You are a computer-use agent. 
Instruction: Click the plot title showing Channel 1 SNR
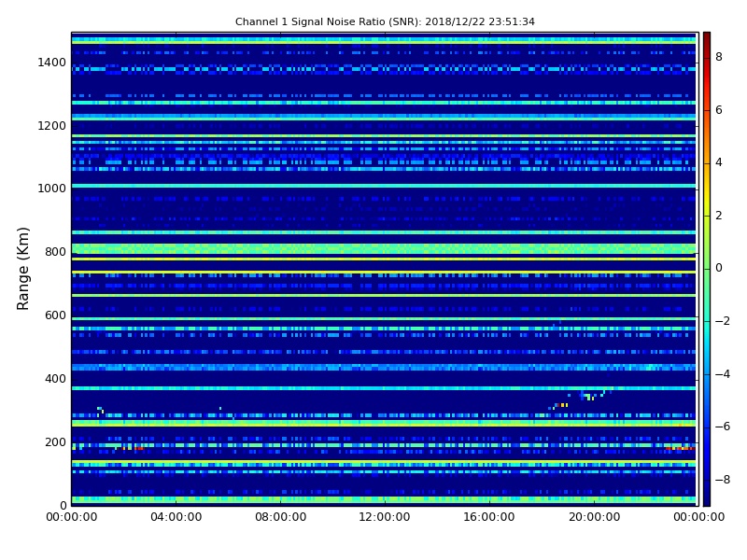[385, 21]
